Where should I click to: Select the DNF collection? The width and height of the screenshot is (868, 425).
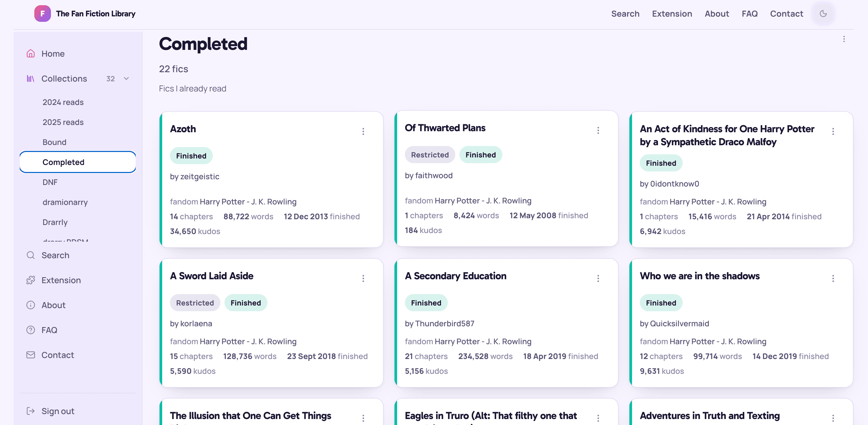click(50, 182)
